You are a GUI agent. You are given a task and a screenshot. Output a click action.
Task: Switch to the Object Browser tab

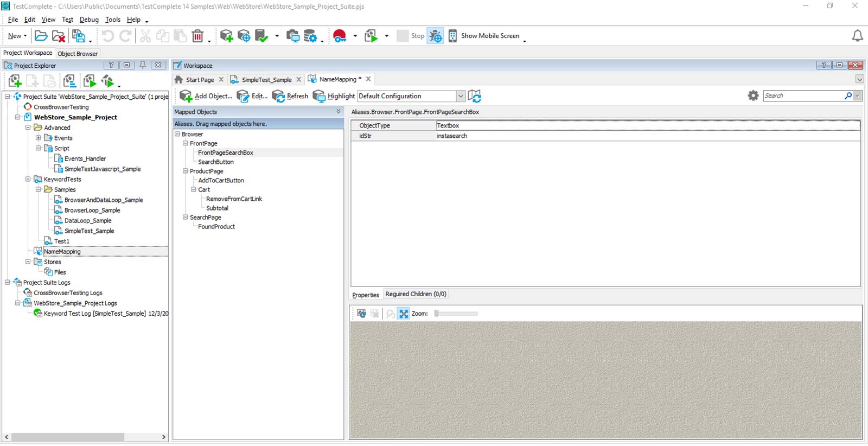tap(78, 54)
